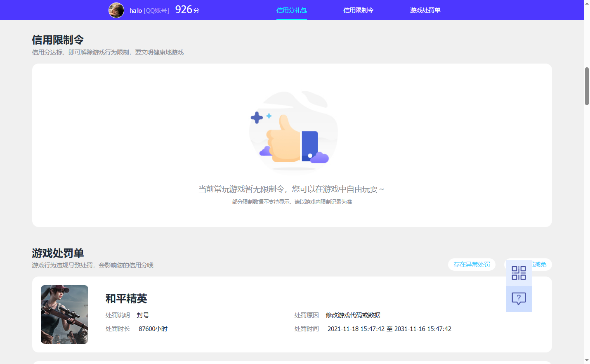This screenshot has height=364, width=590.
Task: Click the halo [QQ账号] username
Action: pyautogui.click(x=149, y=11)
